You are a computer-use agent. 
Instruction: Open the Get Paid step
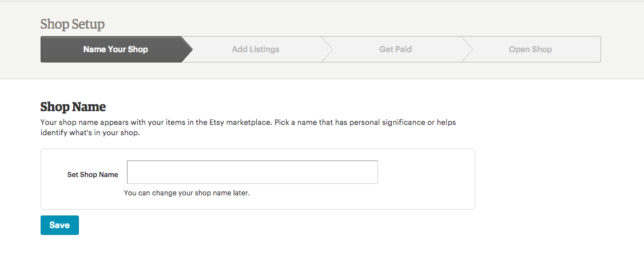395,49
